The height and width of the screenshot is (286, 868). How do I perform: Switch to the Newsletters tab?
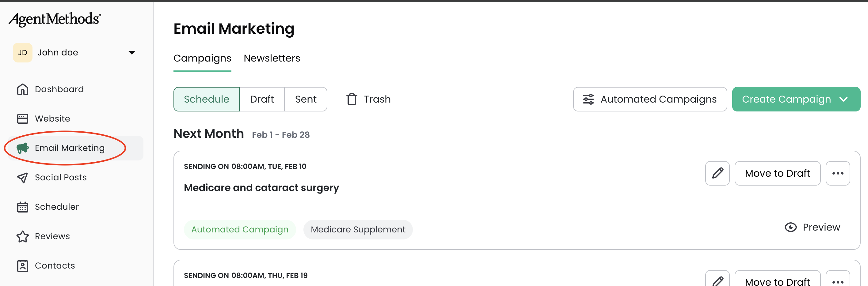(272, 58)
